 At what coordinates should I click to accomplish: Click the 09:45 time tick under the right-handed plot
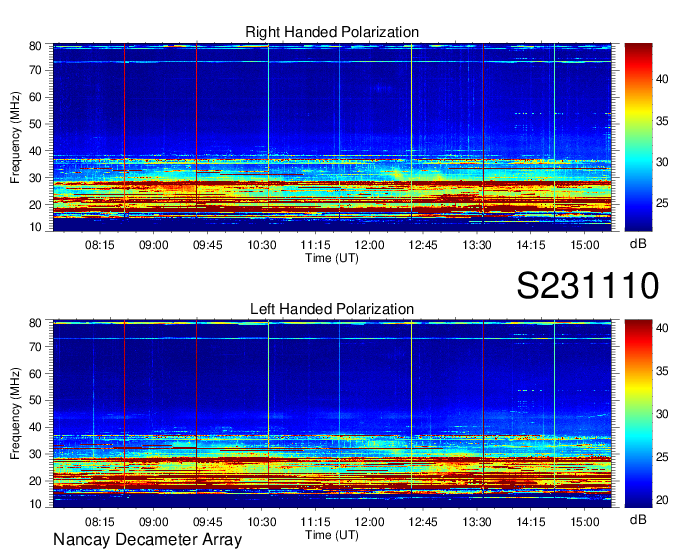click(208, 245)
